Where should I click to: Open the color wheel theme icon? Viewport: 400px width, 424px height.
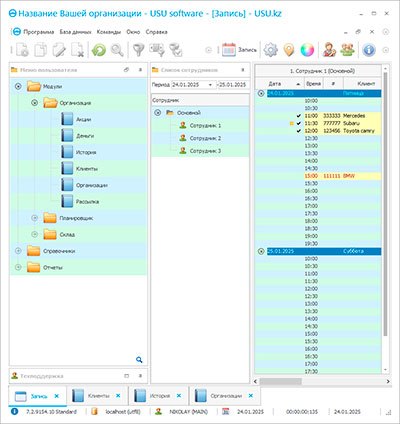point(307,50)
